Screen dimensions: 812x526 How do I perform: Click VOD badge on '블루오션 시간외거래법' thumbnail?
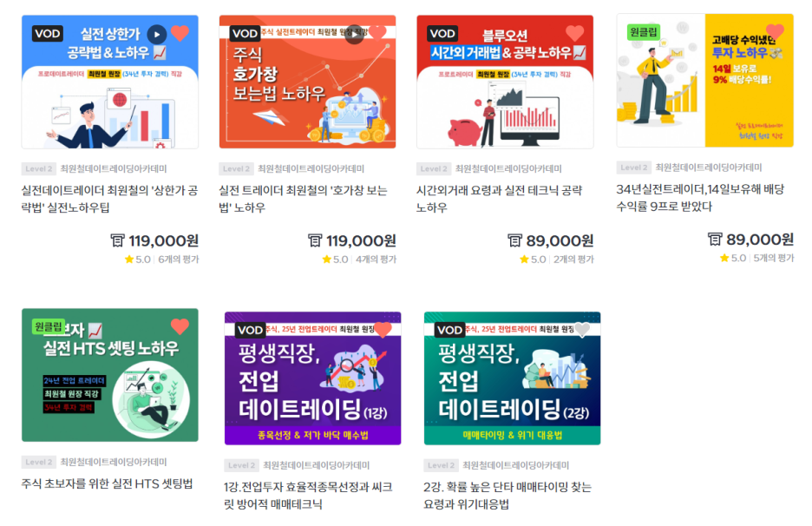pos(442,34)
